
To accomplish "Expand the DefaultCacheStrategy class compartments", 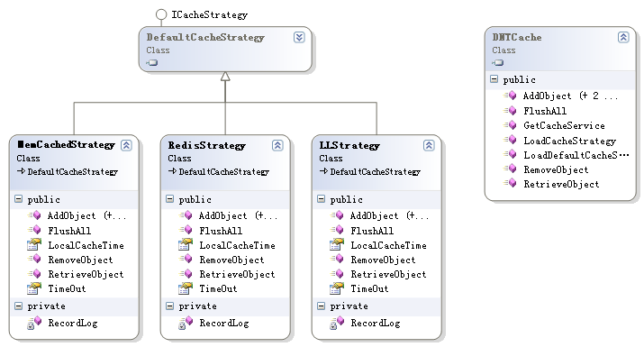I will click(x=299, y=38).
